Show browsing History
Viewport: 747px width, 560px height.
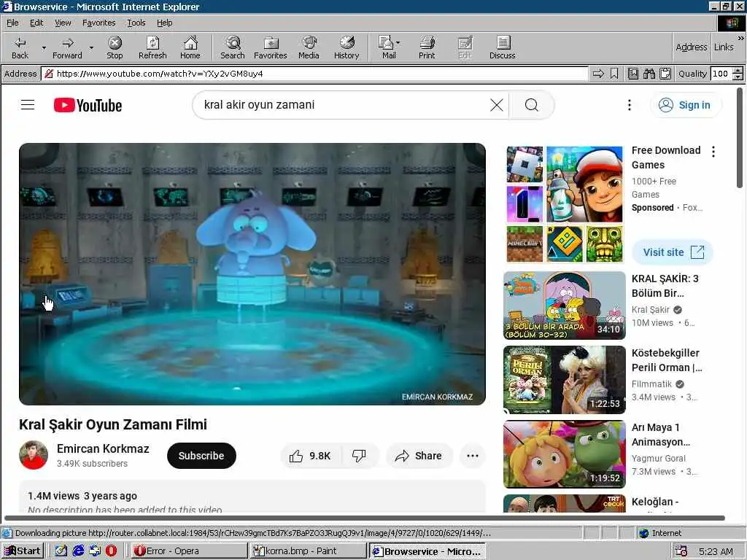click(x=347, y=47)
